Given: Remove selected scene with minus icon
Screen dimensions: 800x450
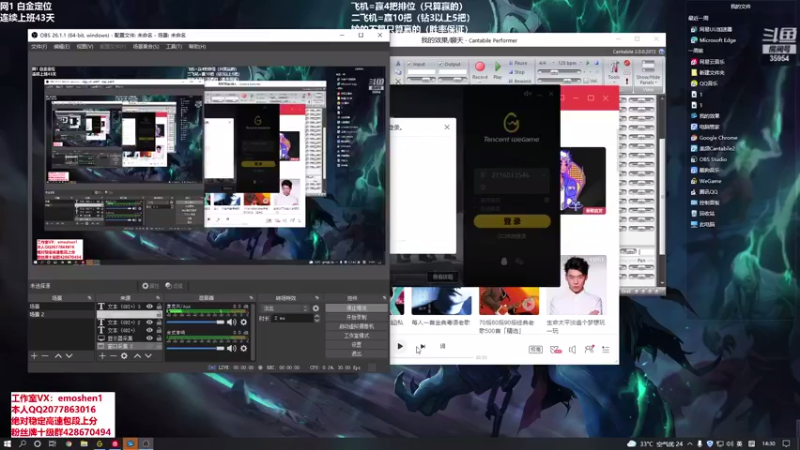Looking at the screenshot, I should (45, 356).
